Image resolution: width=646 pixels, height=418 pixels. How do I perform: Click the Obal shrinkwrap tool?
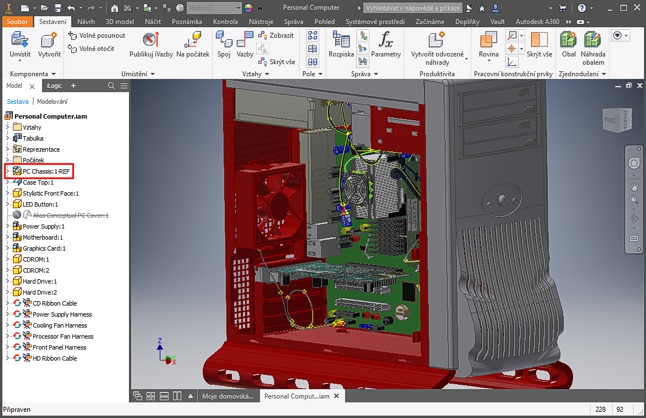(x=568, y=45)
